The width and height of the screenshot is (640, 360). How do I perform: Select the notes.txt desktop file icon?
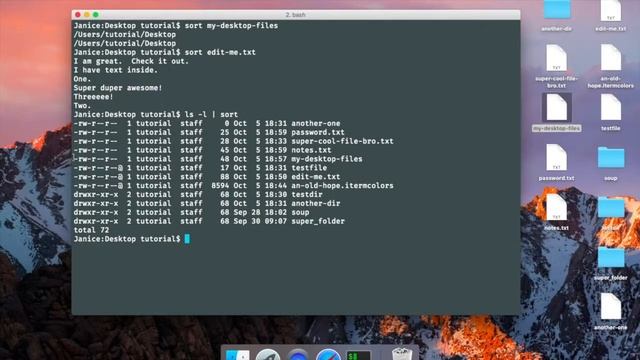click(556, 207)
